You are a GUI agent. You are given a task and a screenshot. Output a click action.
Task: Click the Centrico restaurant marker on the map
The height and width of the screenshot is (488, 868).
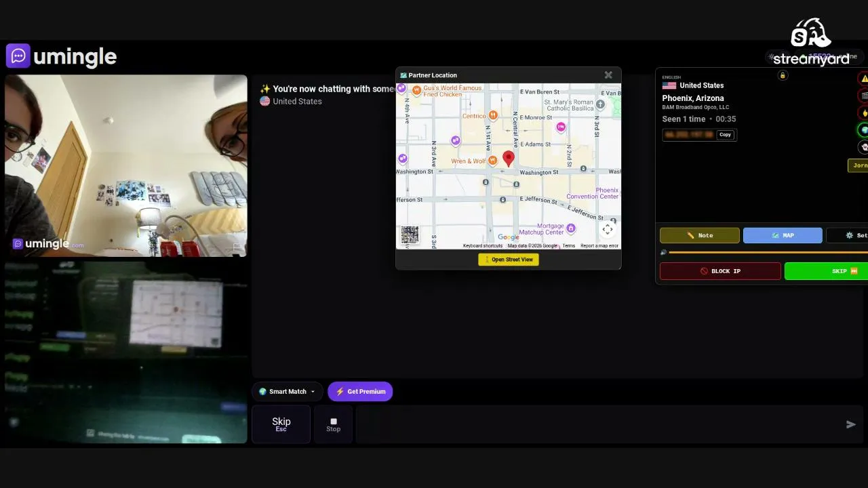coord(493,115)
